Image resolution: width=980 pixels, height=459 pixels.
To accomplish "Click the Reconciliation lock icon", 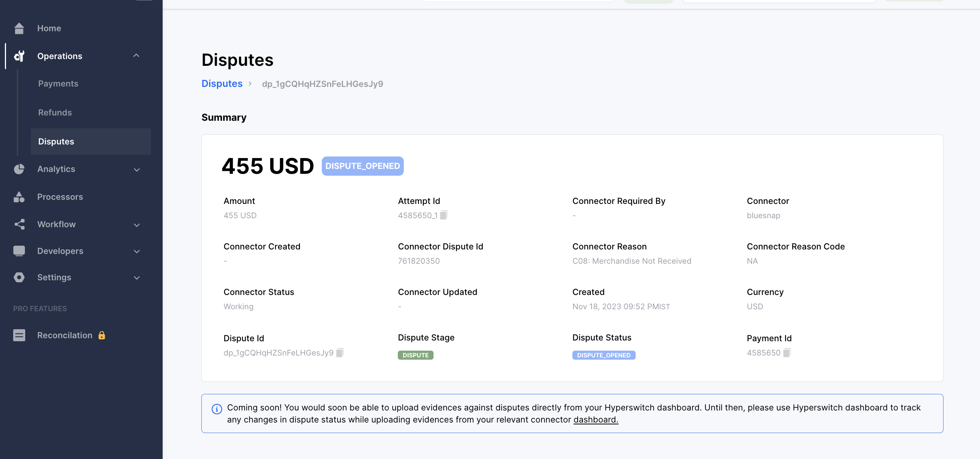I will (102, 335).
